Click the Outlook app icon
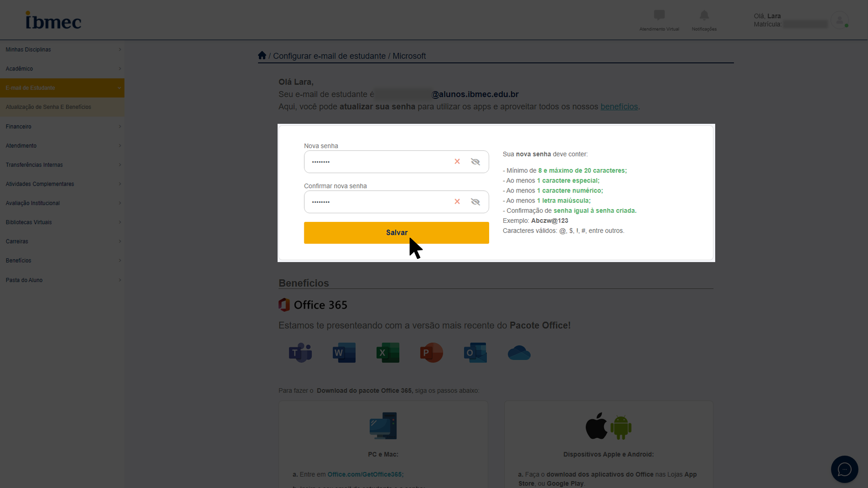 coord(475,352)
